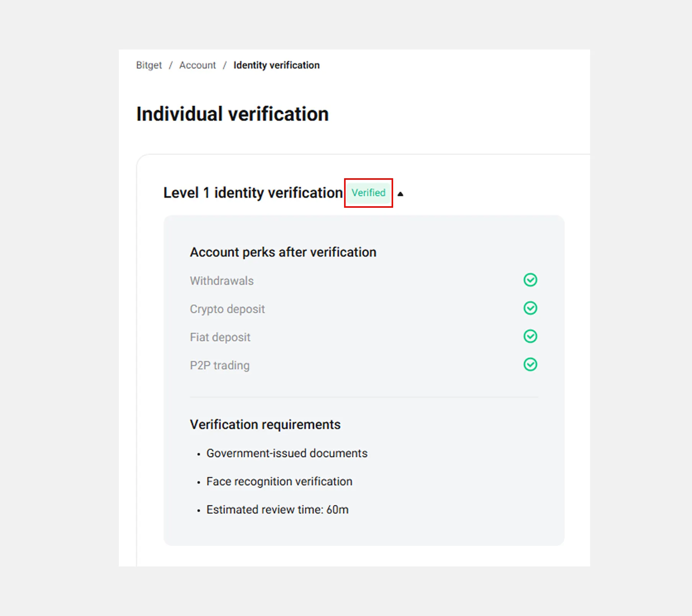Click the Crypto deposit green checkmark icon

pyautogui.click(x=530, y=308)
